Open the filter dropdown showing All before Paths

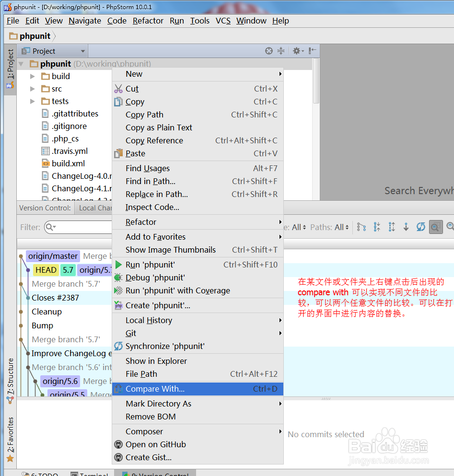pos(299,227)
